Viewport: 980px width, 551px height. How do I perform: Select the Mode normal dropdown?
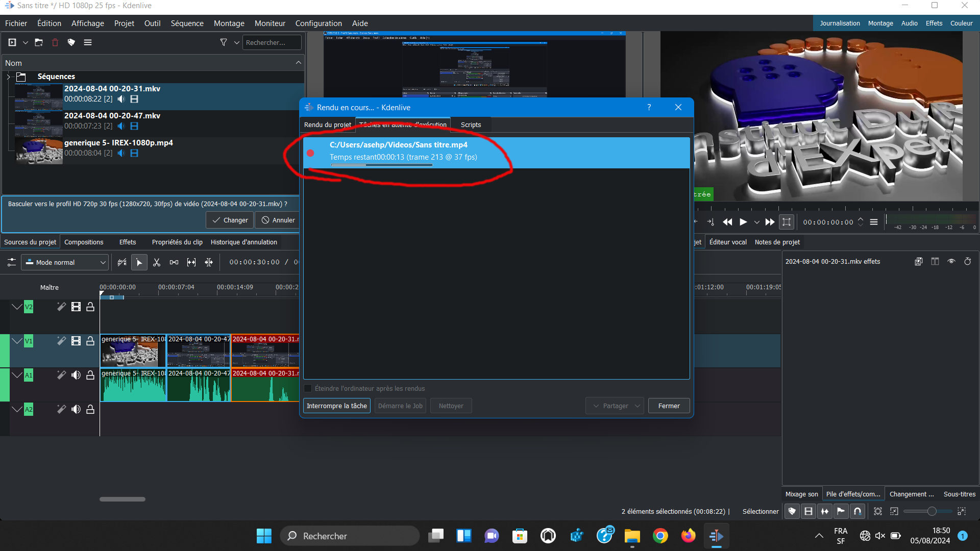tap(65, 262)
